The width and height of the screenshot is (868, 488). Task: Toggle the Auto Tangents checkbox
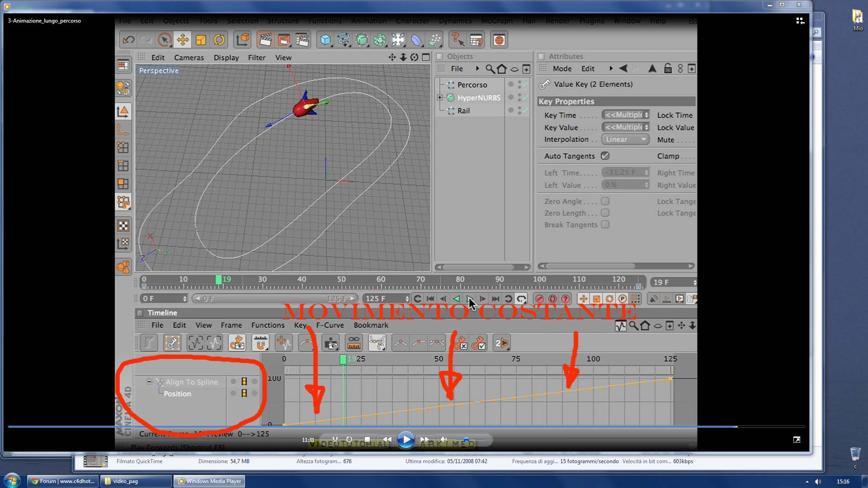coord(605,156)
